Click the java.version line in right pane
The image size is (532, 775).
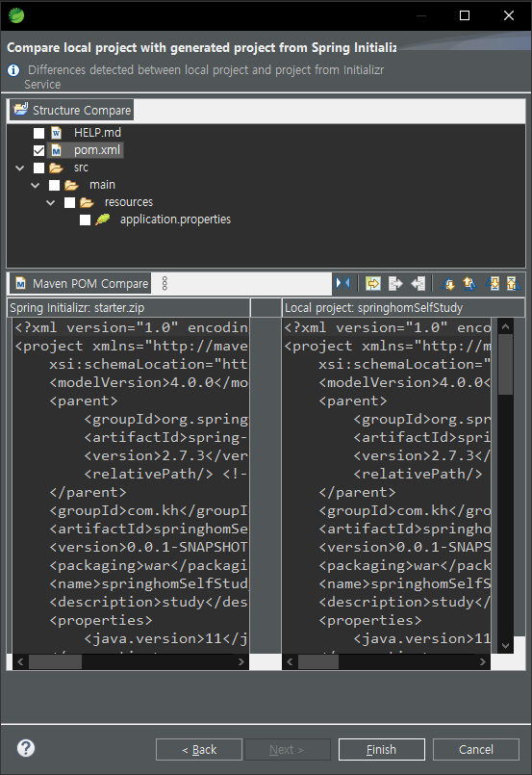pyautogui.click(x=421, y=638)
